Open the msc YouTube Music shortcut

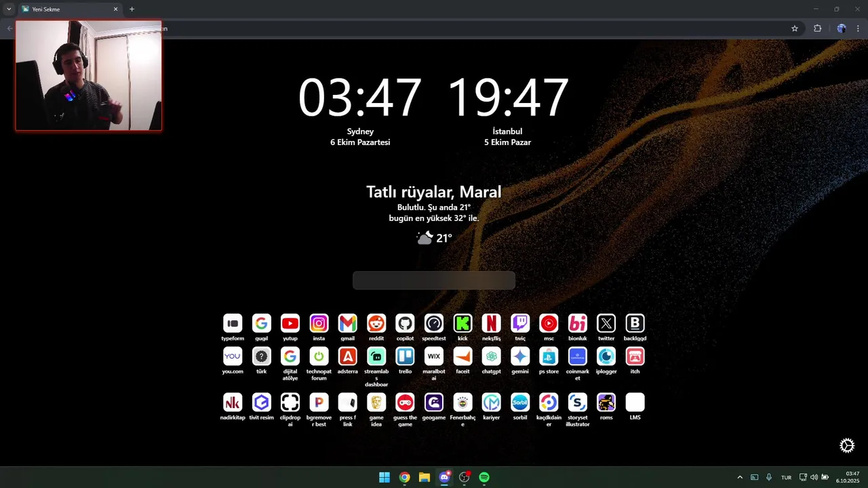(x=549, y=323)
